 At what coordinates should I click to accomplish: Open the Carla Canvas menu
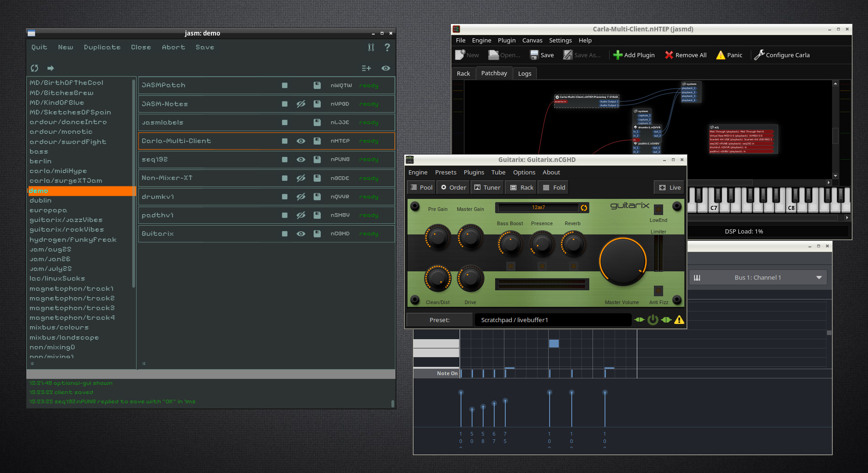[533, 41]
